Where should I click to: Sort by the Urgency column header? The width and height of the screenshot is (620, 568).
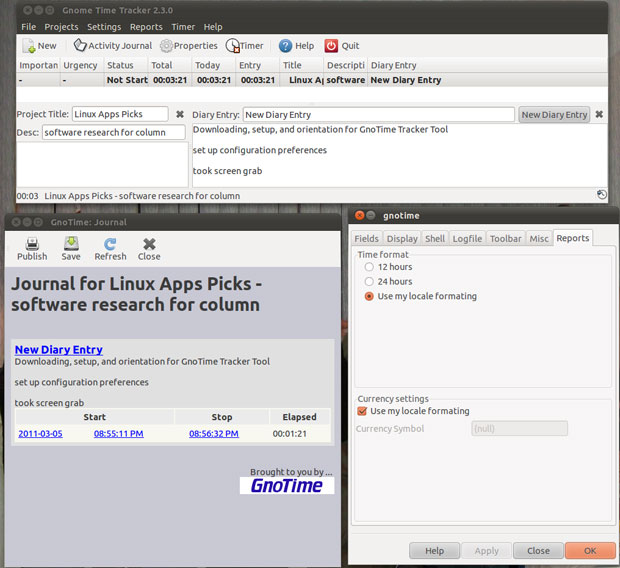(x=82, y=65)
